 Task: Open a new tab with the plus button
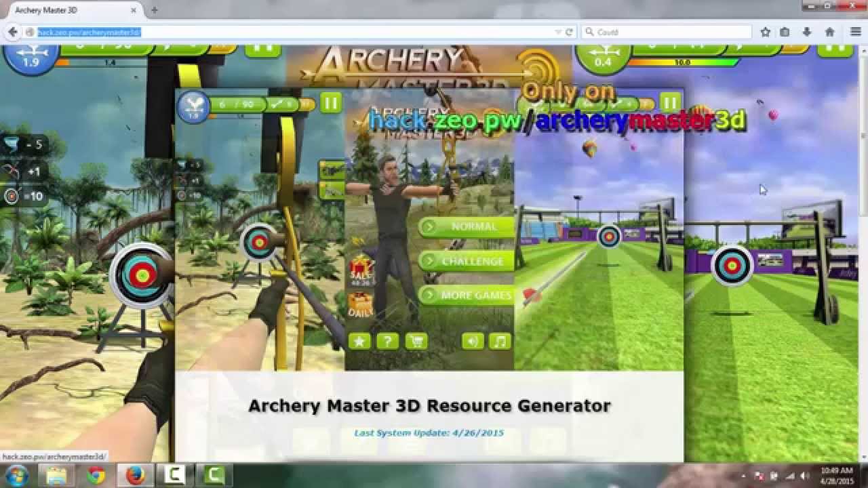point(155,10)
